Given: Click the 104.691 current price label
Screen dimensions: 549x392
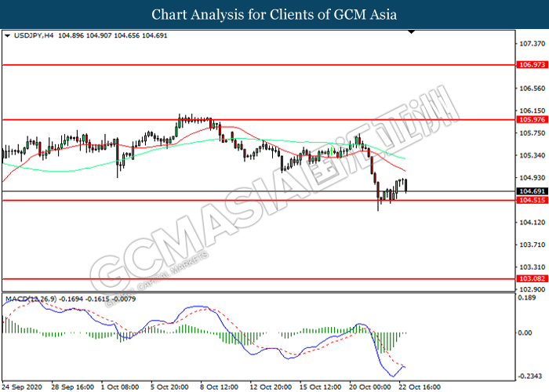Looking at the screenshot, I should click(532, 191).
